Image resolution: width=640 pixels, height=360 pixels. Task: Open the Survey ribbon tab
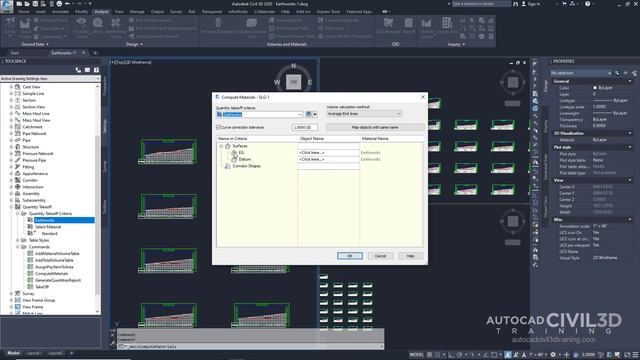coord(176,12)
